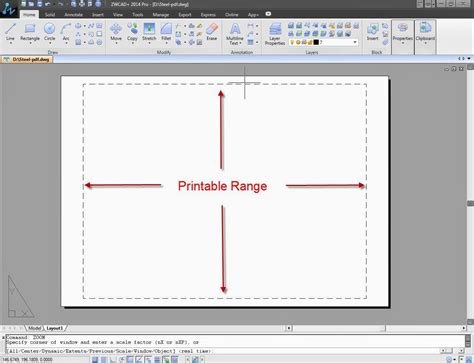Click the redo arrow in quick access bar
Screen dimensions: 474x363
tap(60, 4)
